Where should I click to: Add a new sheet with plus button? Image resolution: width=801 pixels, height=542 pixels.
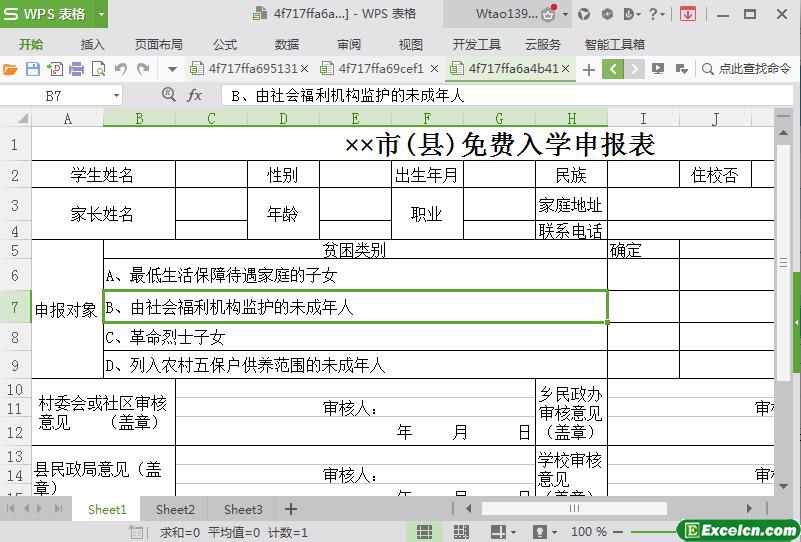pos(291,509)
